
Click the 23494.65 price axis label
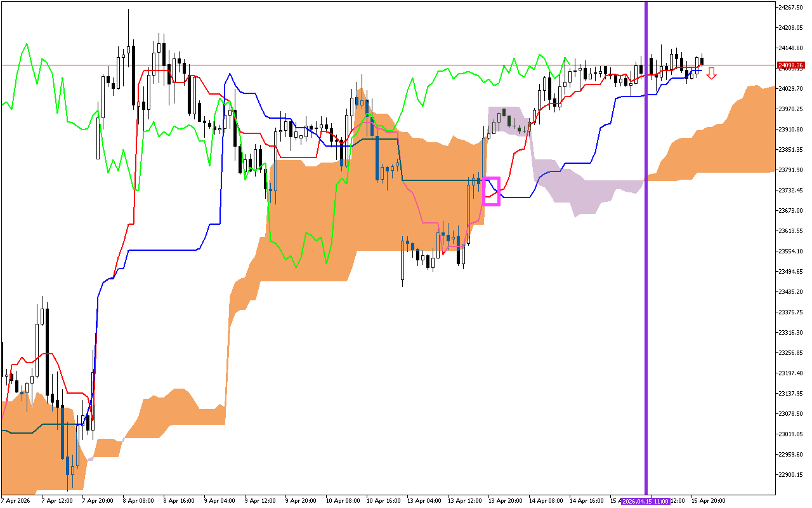[x=790, y=272]
